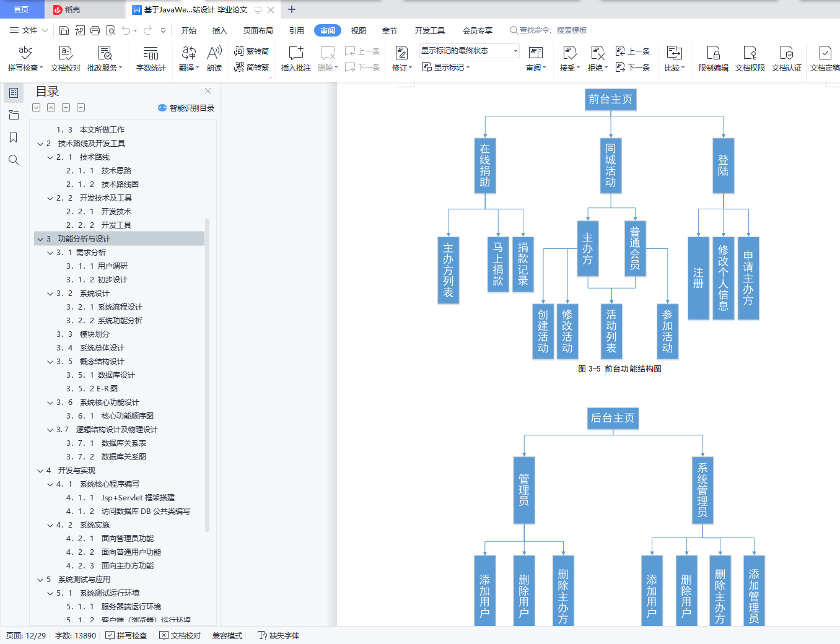
Task: Select the outline view icon in left sidebar
Action: pos(14,93)
